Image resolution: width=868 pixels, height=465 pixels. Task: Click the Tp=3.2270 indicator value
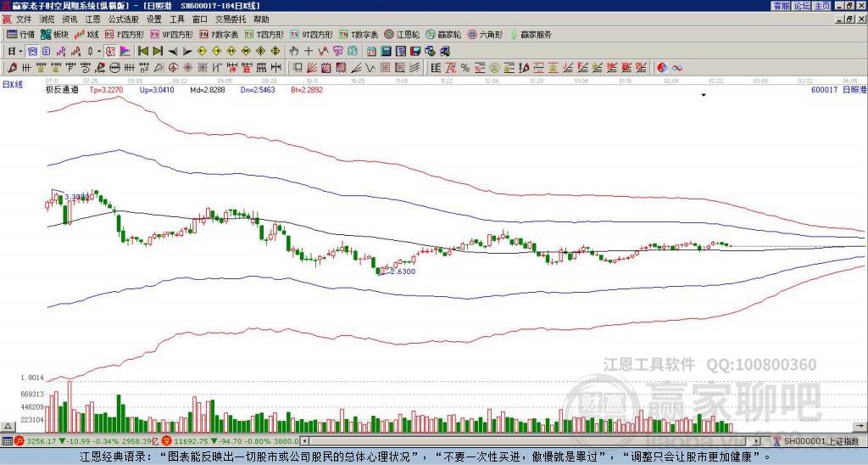coord(106,90)
